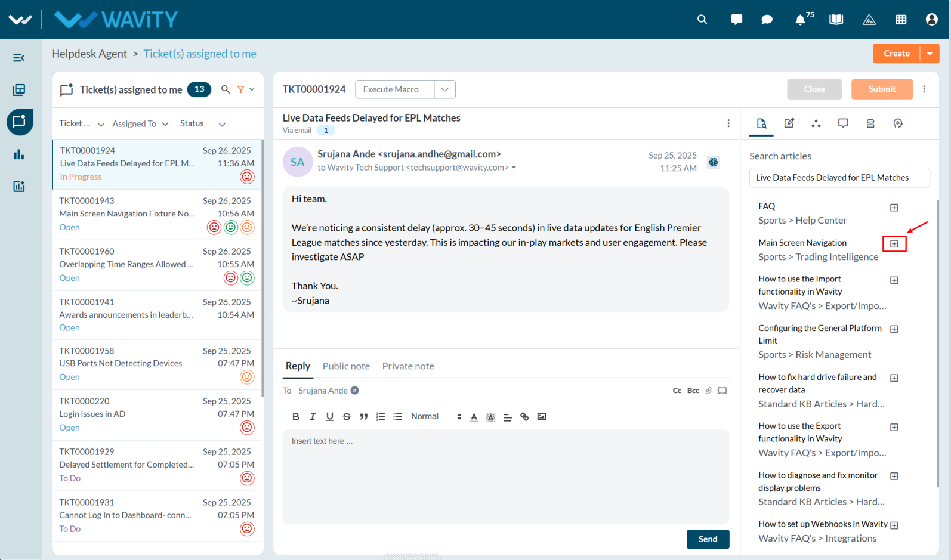The width and height of the screenshot is (951, 560).
Task: Switch to the Private note tab
Action: click(408, 366)
